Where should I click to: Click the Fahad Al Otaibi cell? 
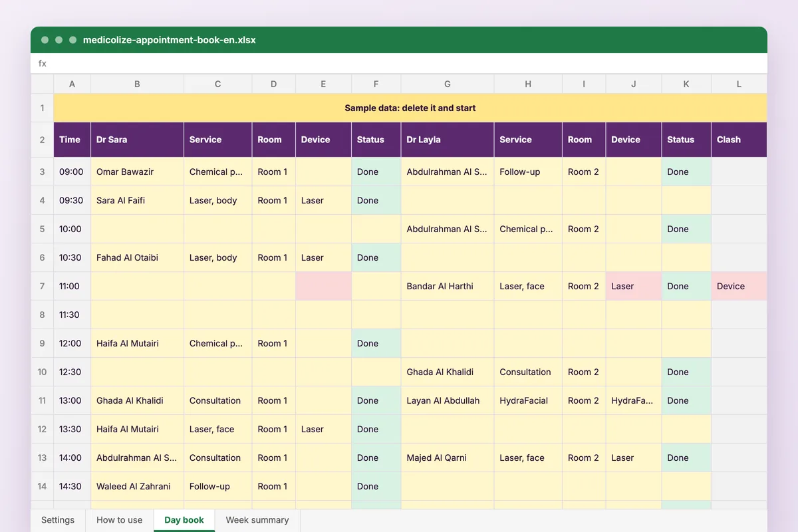137,257
